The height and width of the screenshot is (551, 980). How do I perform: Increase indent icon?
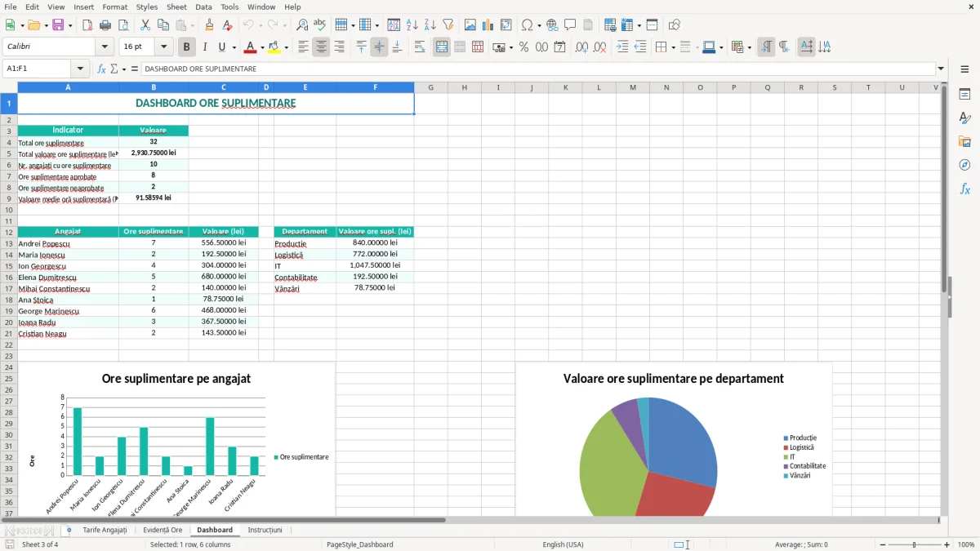click(x=622, y=47)
